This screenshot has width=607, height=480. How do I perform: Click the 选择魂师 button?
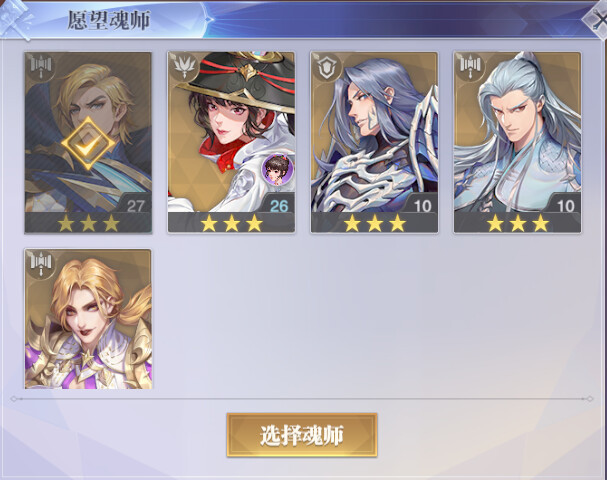click(x=302, y=435)
